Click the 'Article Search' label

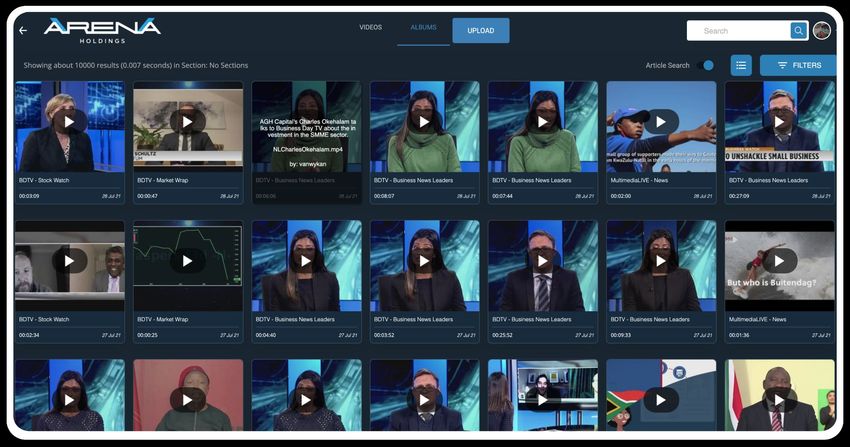[667, 66]
